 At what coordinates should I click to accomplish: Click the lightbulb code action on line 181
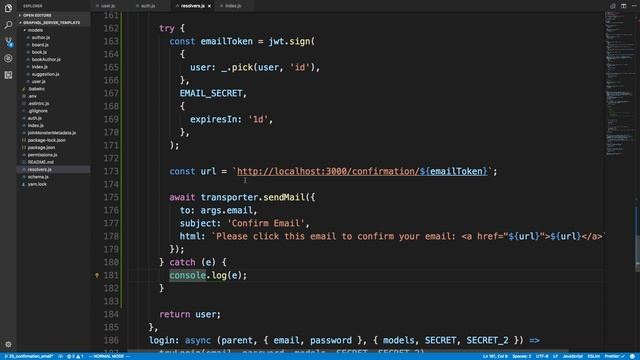click(x=97, y=276)
